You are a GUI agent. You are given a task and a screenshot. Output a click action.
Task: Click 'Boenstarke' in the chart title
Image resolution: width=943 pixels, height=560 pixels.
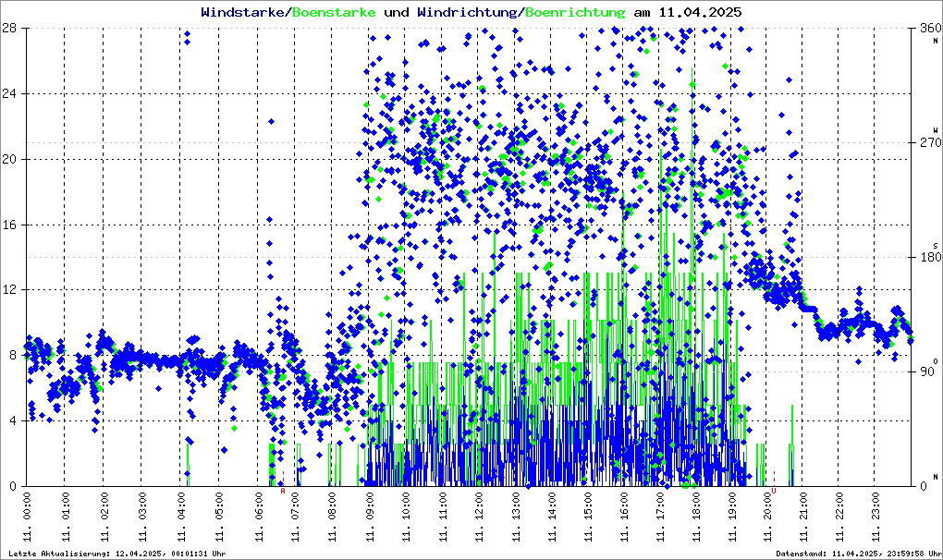coord(335,12)
